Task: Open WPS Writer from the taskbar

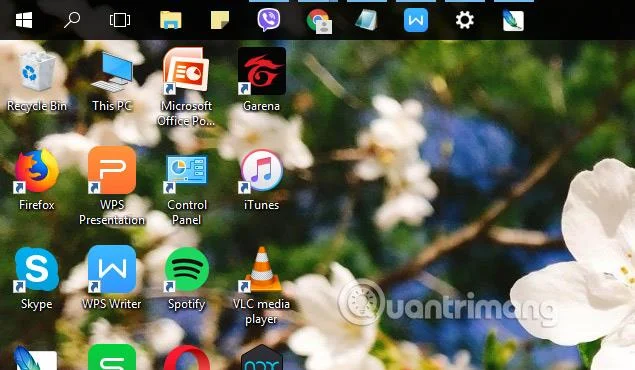Action: 416,20
